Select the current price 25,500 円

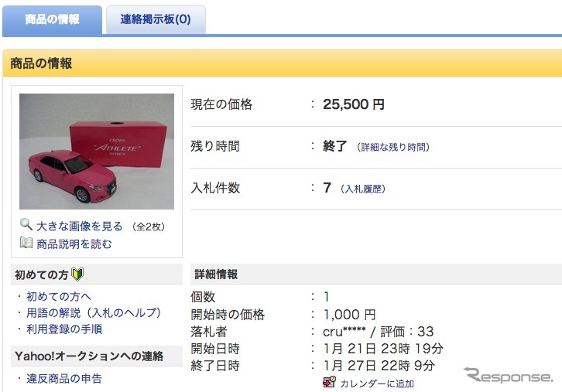(x=354, y=104)
